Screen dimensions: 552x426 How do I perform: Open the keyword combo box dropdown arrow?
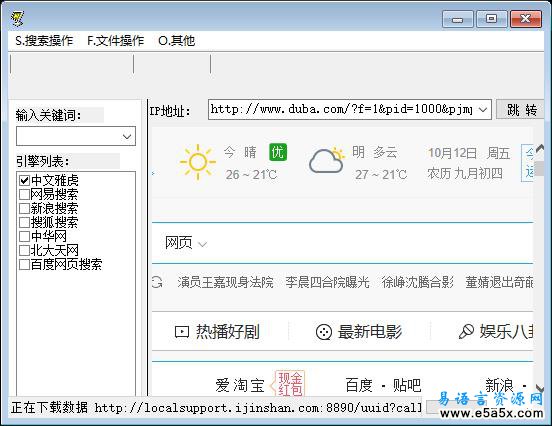pos(127,136)
